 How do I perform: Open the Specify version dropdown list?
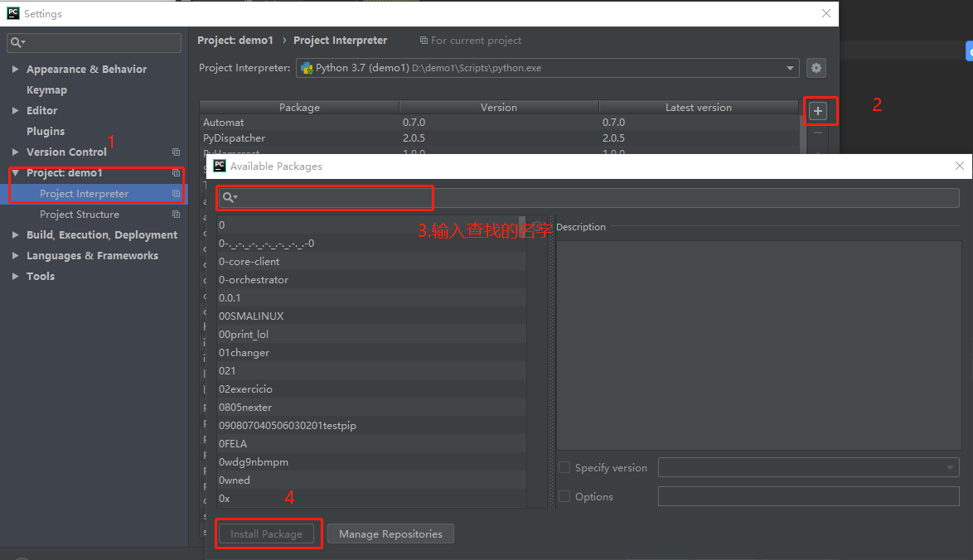950,467
